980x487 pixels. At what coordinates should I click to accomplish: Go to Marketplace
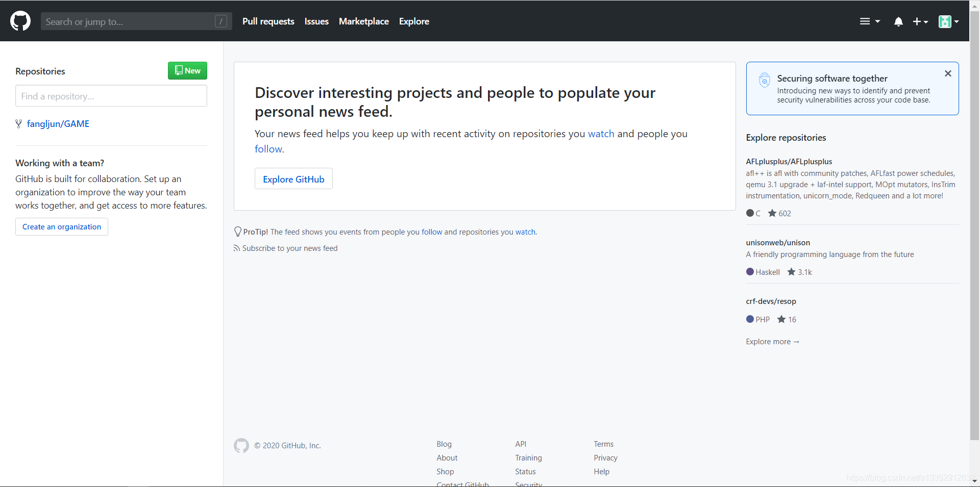point(364,21)
